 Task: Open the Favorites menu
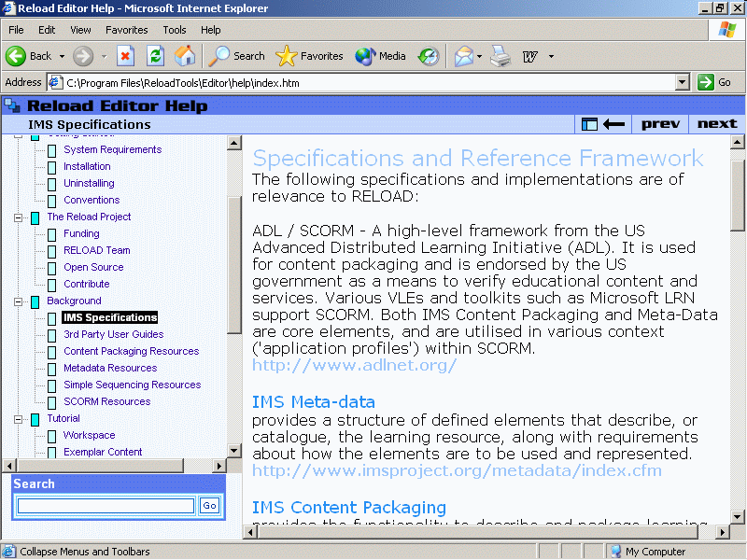[x=126, y=30]
